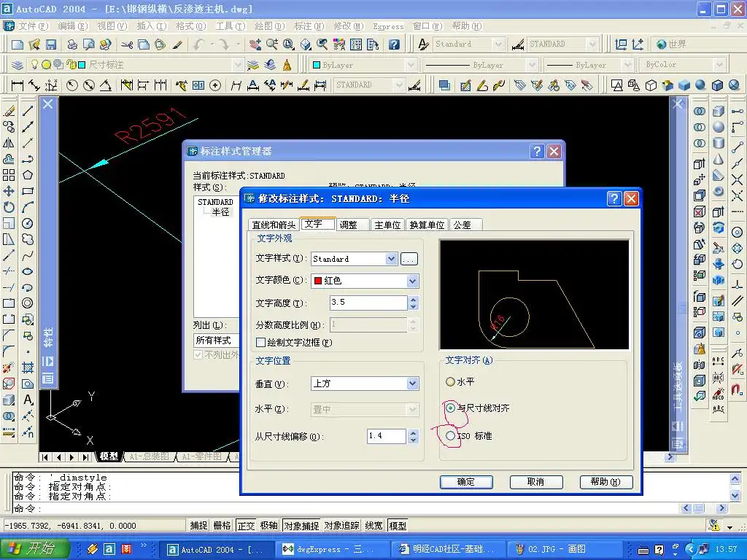This screenshot has width=747, height=560.
Task: Switch to the 主单位 tab
Action: 387,225
